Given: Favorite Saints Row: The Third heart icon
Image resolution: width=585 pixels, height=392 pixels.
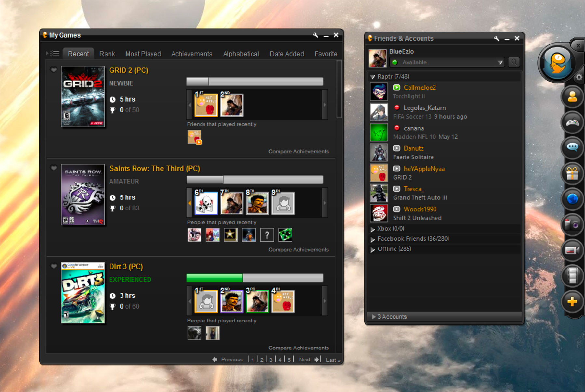Looking at the screenshot, I should click(54, 168).
